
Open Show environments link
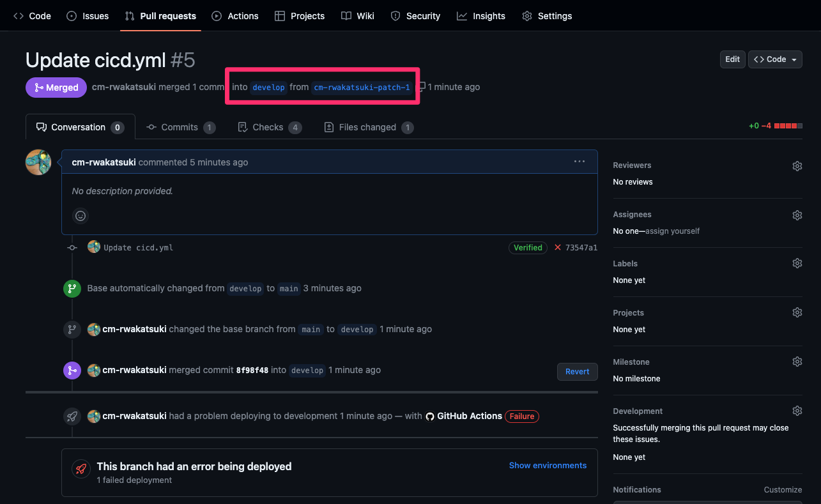point(548,465)
